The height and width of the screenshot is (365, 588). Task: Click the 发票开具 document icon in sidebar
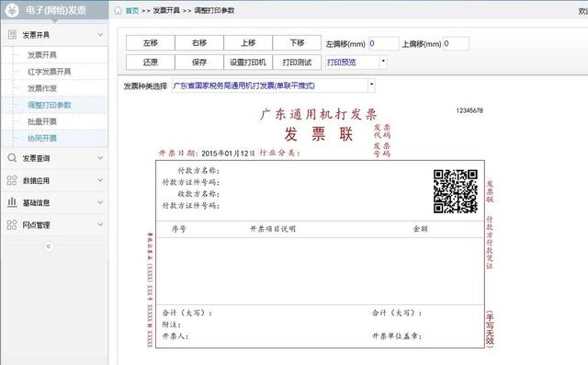[x=12, y=35]
